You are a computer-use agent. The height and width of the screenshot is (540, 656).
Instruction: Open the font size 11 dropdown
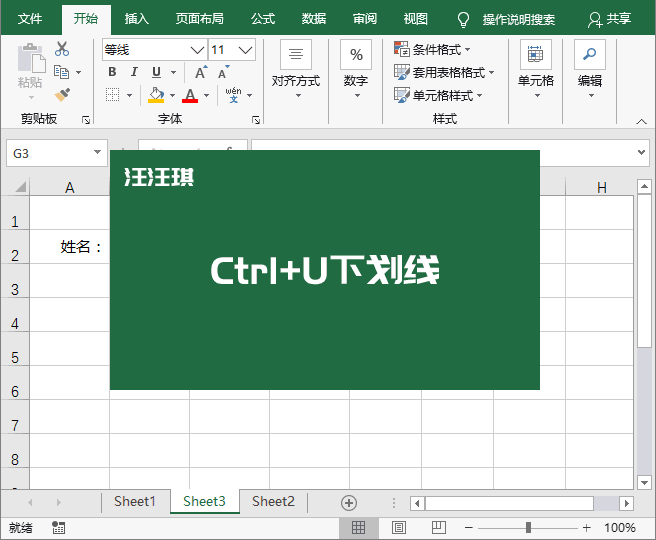pyautogui.click(x=246, y=50)
